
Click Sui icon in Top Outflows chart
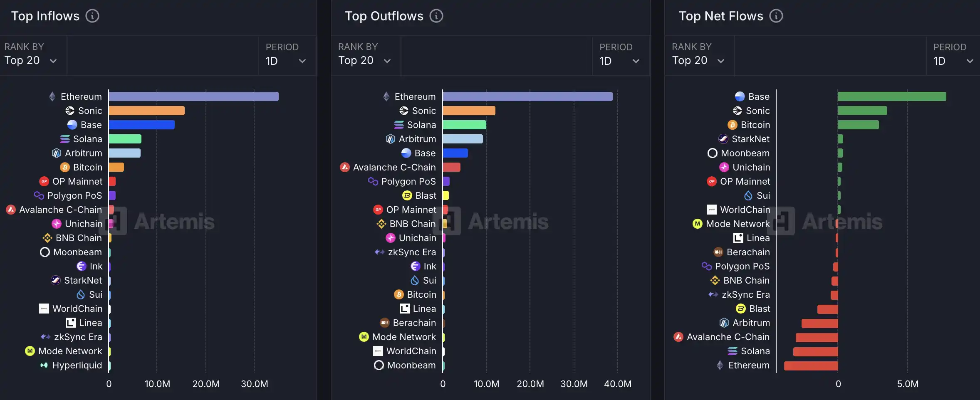(x=415, y=280)
